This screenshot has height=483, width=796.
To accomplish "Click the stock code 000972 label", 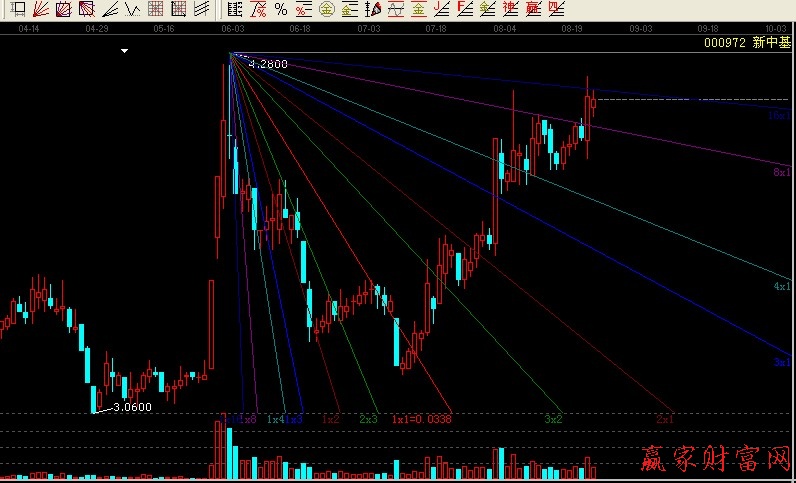I will pyautogui.click(x=723, y=43).
